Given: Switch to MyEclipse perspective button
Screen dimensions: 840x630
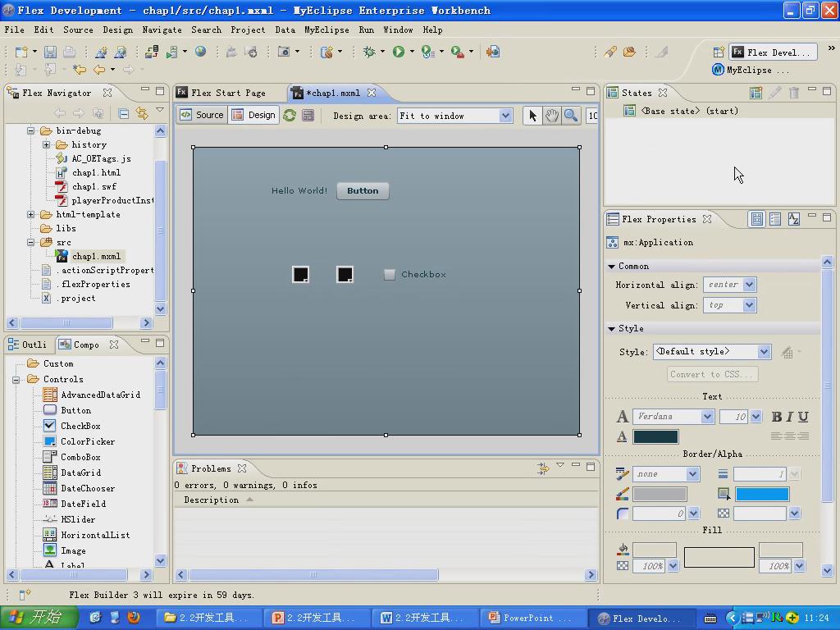Looking at the screenshot, I should click(750, 70).
